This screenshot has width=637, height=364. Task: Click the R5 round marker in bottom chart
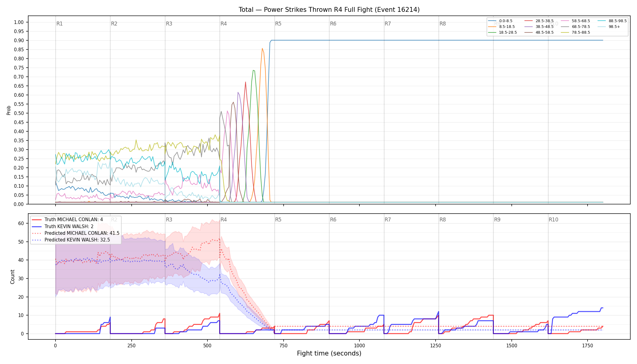click(278, 220)
